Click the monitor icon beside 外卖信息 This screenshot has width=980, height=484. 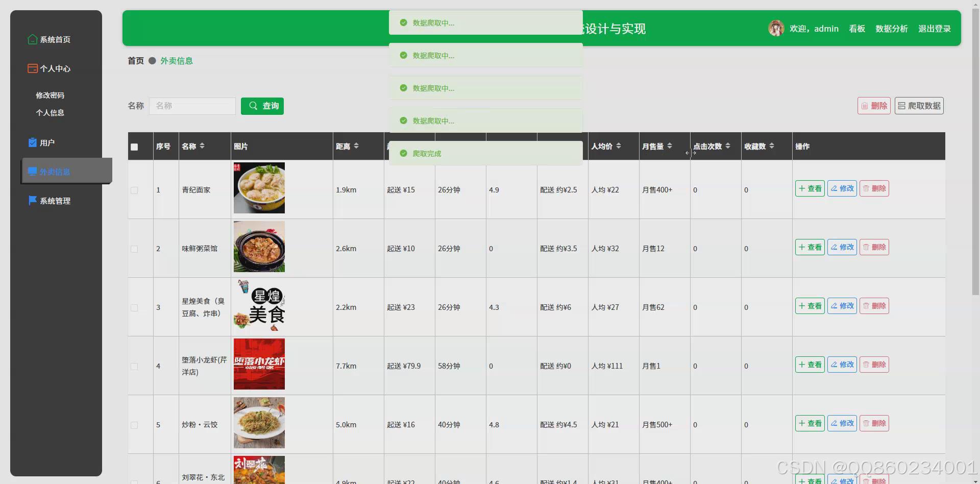[x=33, y=172]
